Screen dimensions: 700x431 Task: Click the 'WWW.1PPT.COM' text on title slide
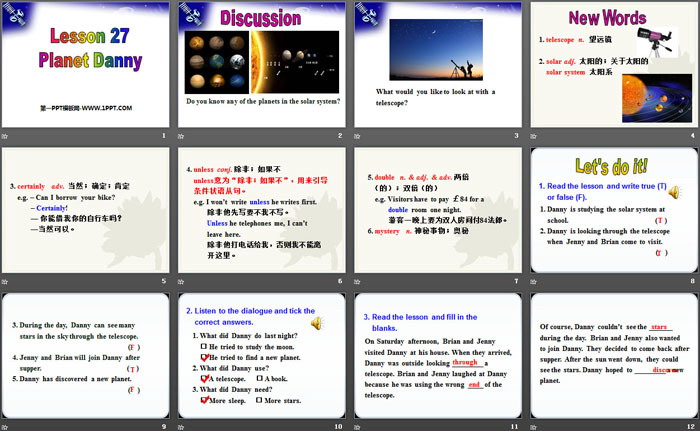pos(106,108)
